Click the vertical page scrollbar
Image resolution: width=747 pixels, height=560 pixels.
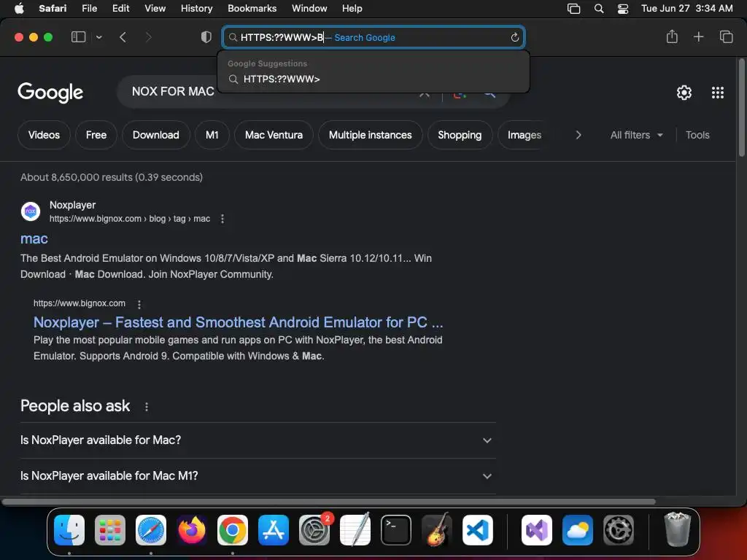pos(741,108)
